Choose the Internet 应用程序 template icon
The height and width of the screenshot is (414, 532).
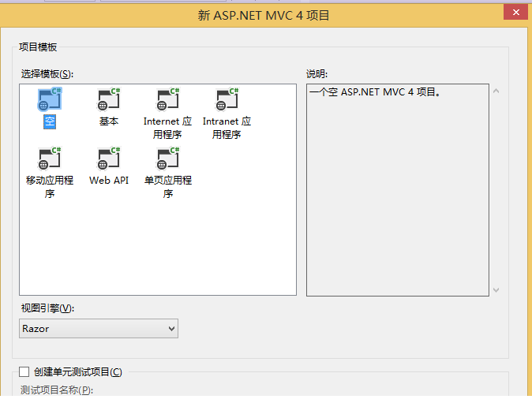(x=167, y=99)
